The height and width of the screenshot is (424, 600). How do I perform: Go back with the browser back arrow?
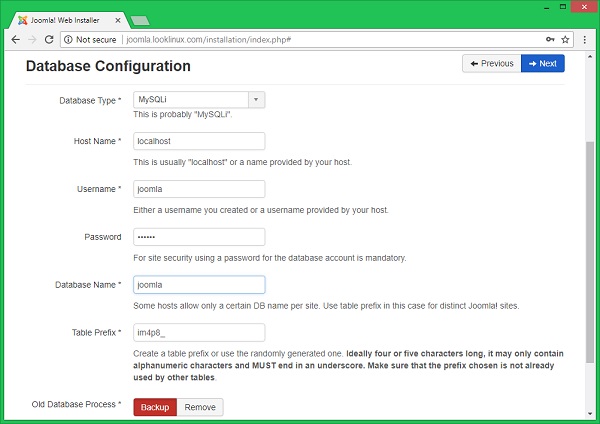pyautogui.click(x=15, y=39)
